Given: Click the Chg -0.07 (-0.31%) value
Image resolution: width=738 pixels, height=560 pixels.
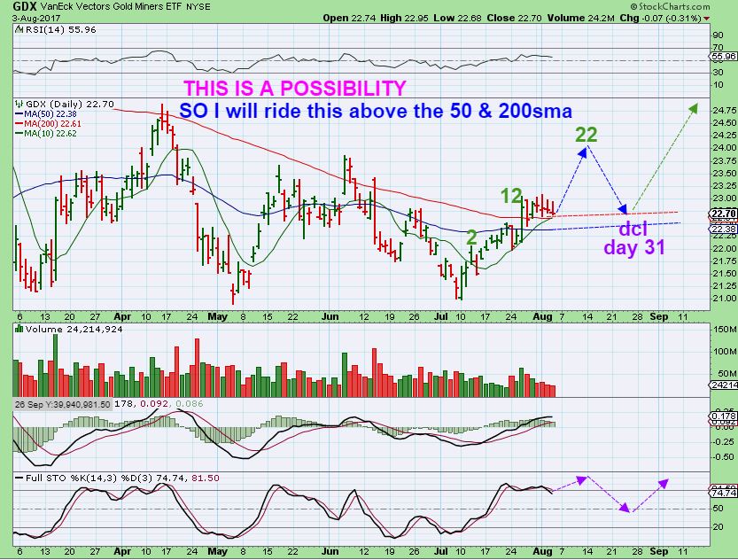Looking at the screenshot, I should pyautogui.click(x=660, y=19).
